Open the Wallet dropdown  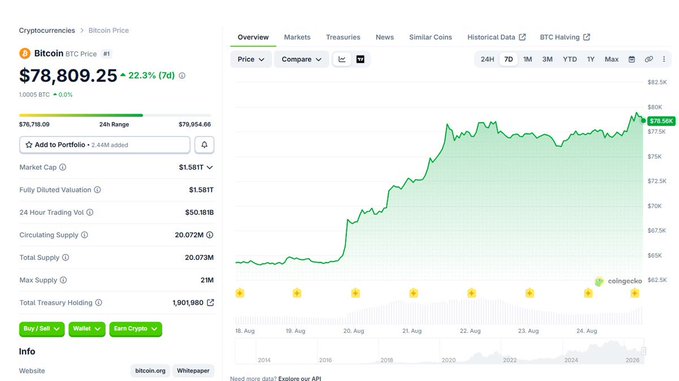(x=87, y=329)
